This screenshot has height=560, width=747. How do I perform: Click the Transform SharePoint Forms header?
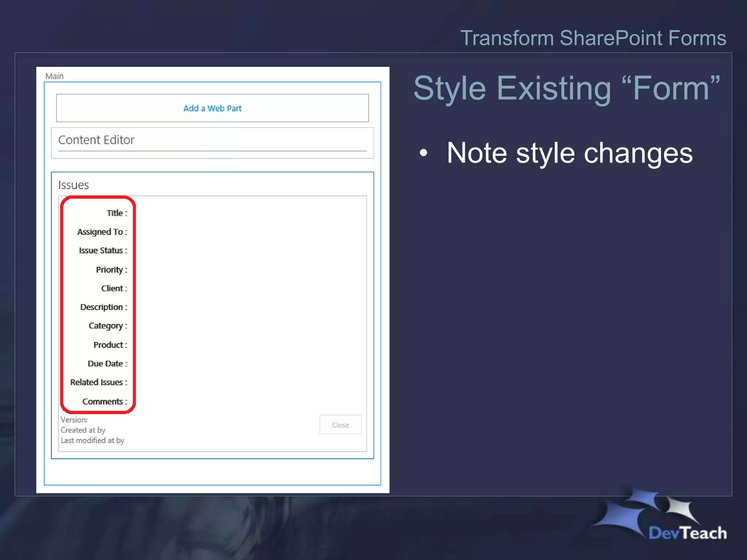point(593,38)
